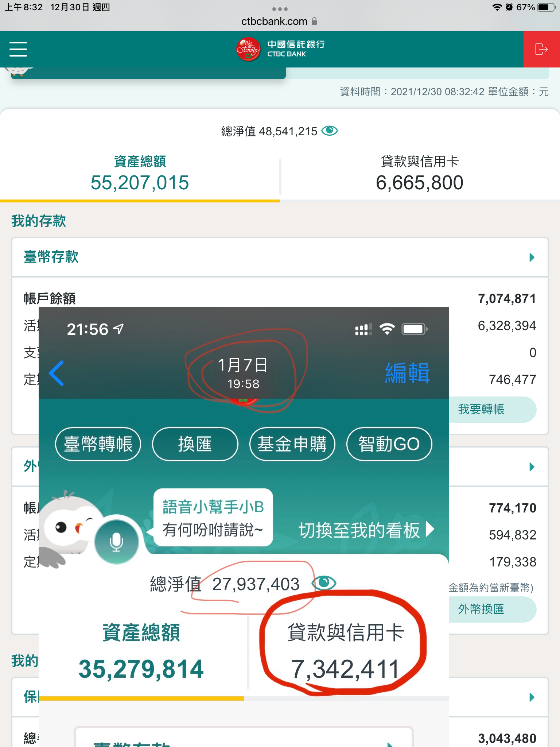Screen dimensions: 560x747
Task: Tap the blue back arrow in overlay
Action: tap(57, 373)
